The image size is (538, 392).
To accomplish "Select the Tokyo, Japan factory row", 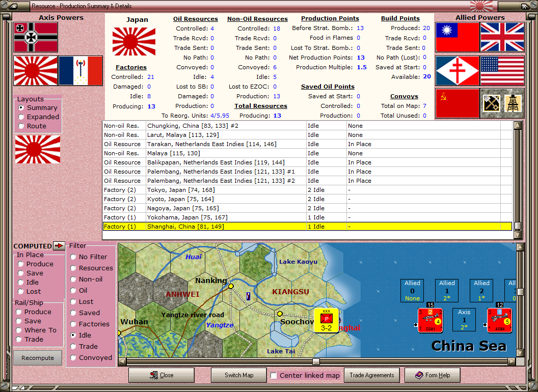I will (x=307, y=190).
